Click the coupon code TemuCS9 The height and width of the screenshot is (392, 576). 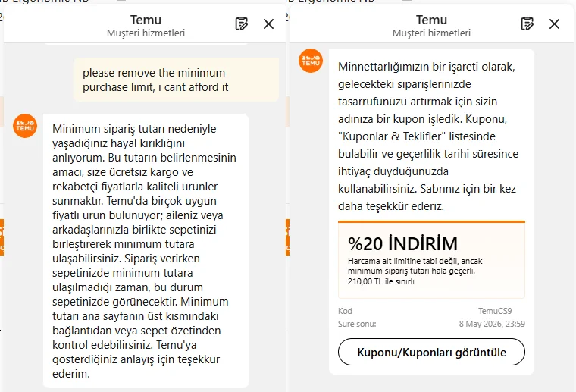tap(495, 311)
